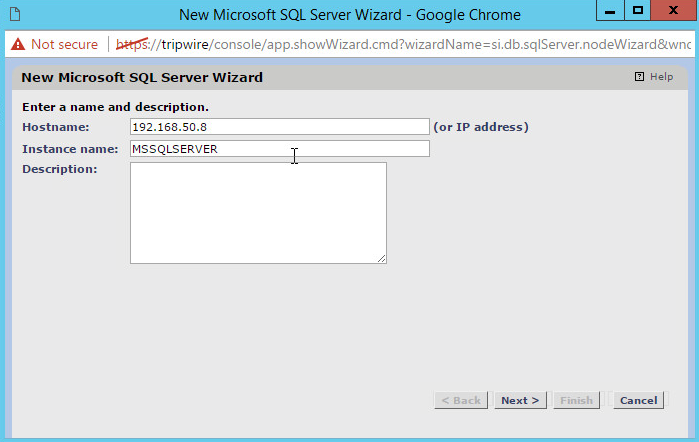Click the Not secure text label

pos(64,45)
